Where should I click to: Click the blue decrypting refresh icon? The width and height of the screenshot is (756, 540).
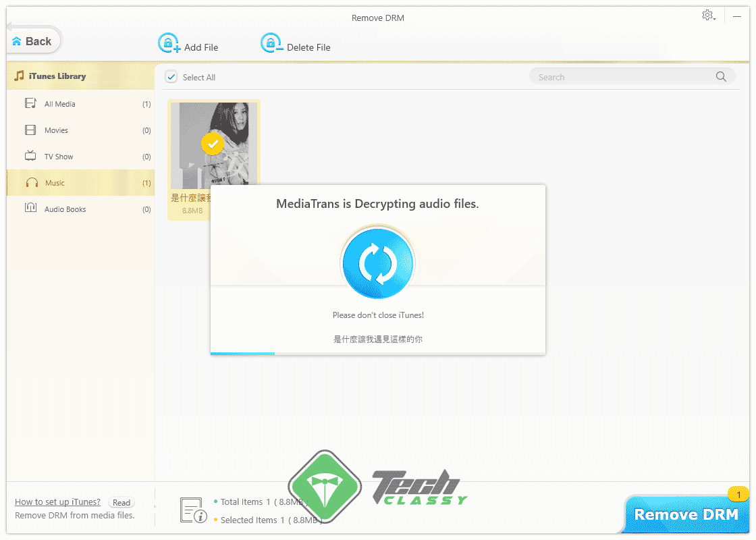377,263
